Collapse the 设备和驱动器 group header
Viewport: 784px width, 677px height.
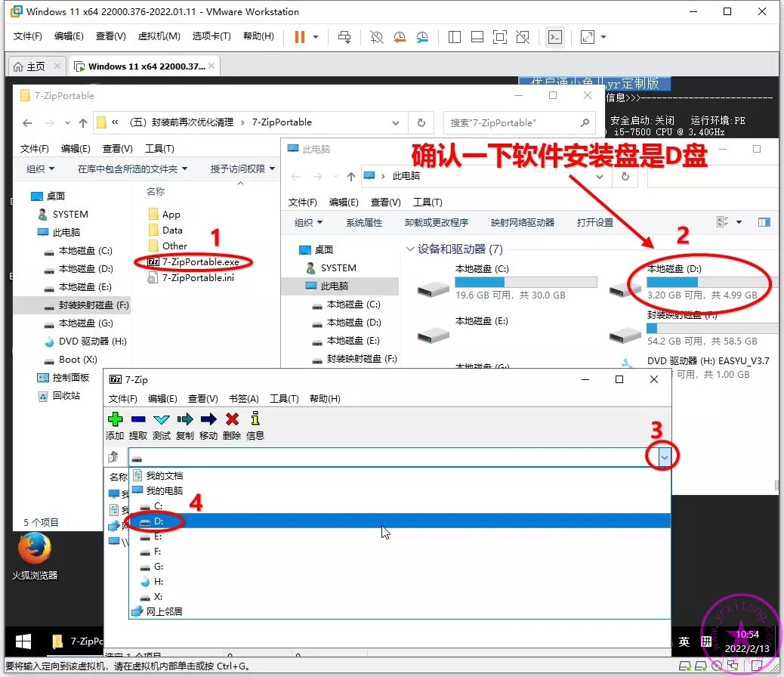pos(410,249)
